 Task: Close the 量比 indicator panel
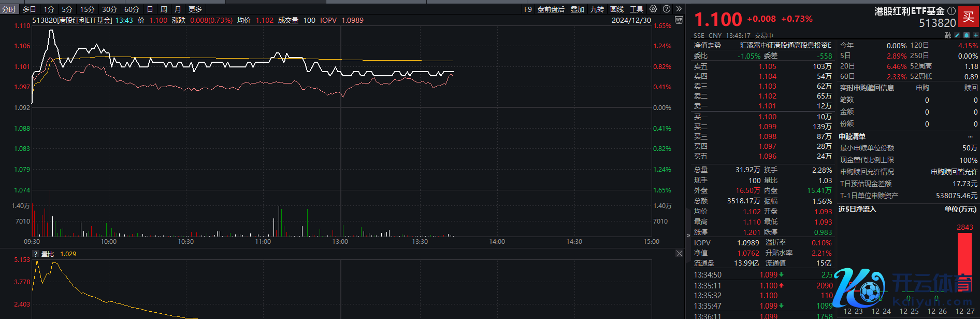(x=679, y=253)
